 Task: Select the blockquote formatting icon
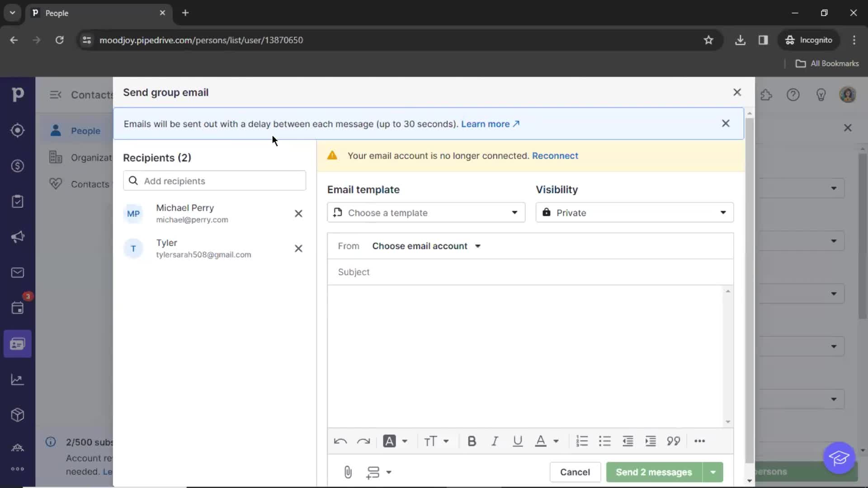coord(672,441)
